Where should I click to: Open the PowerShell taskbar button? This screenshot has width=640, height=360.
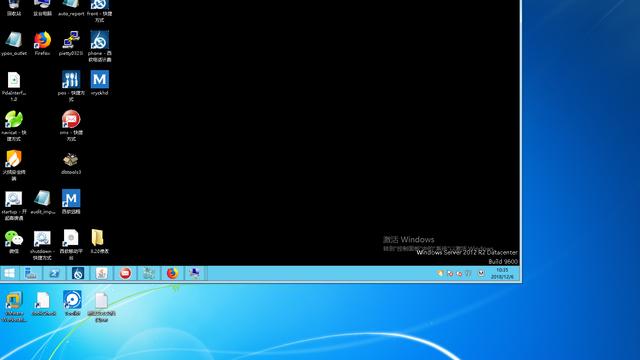coord(54,273)
